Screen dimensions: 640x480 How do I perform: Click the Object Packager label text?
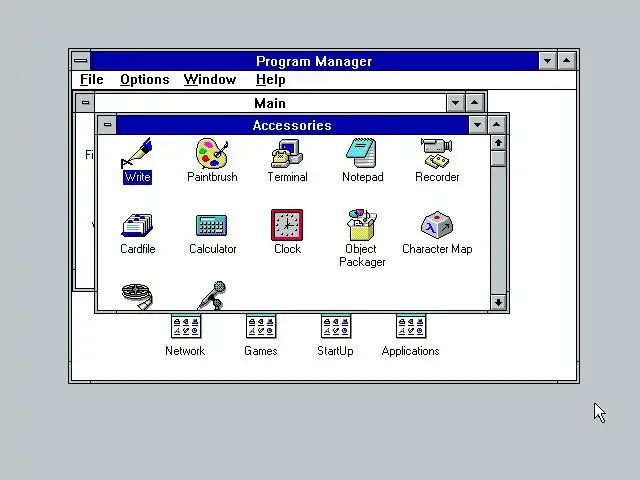[362, 256]
